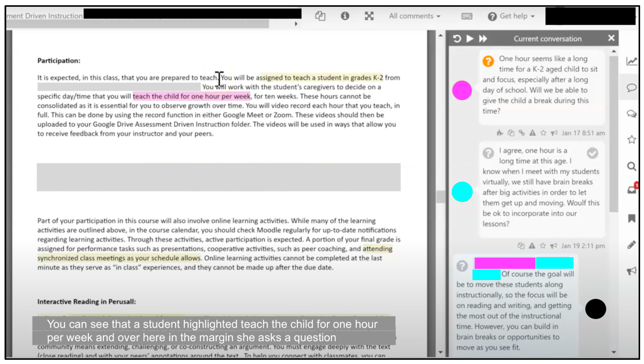Open all conversations chat bubbles tab in sidebar
Viewport: 644px width, 364px height.
[x=632, y=114]
